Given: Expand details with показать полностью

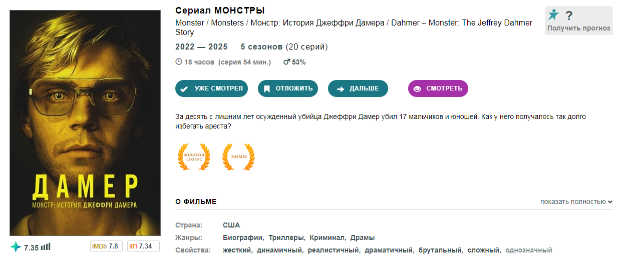Looking at the screenshot, I should click(576, 201).
